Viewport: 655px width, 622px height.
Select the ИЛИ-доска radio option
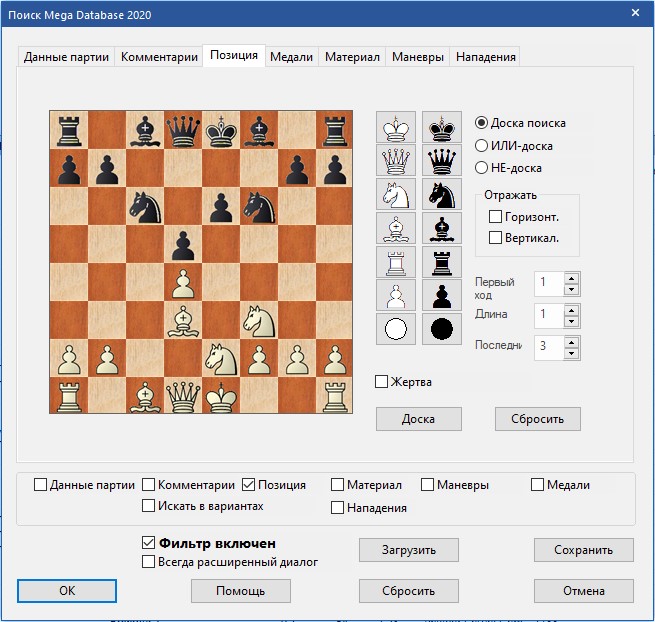pos(482,146)
